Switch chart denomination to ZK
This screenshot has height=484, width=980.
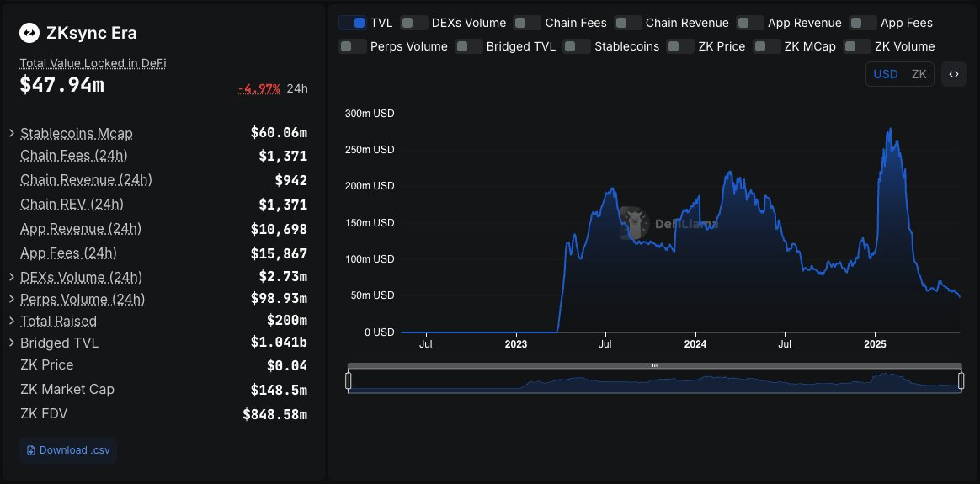tap(919, 74)
